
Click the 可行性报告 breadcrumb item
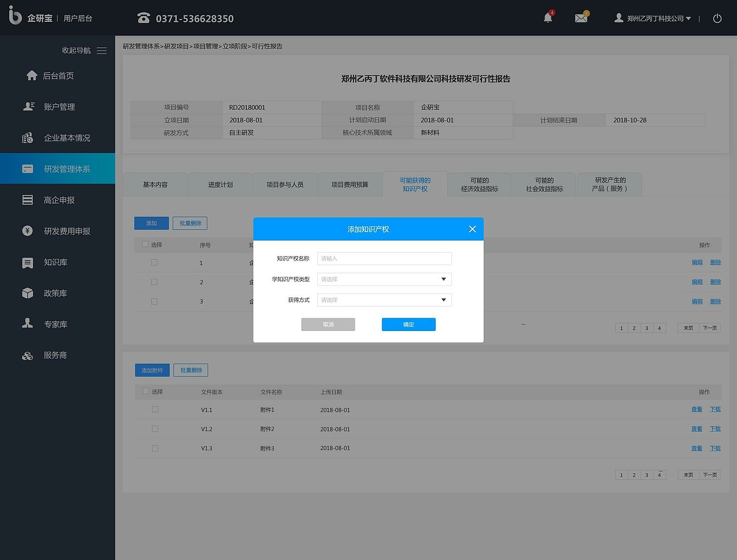pyautogui.click(x=267, y=46)
